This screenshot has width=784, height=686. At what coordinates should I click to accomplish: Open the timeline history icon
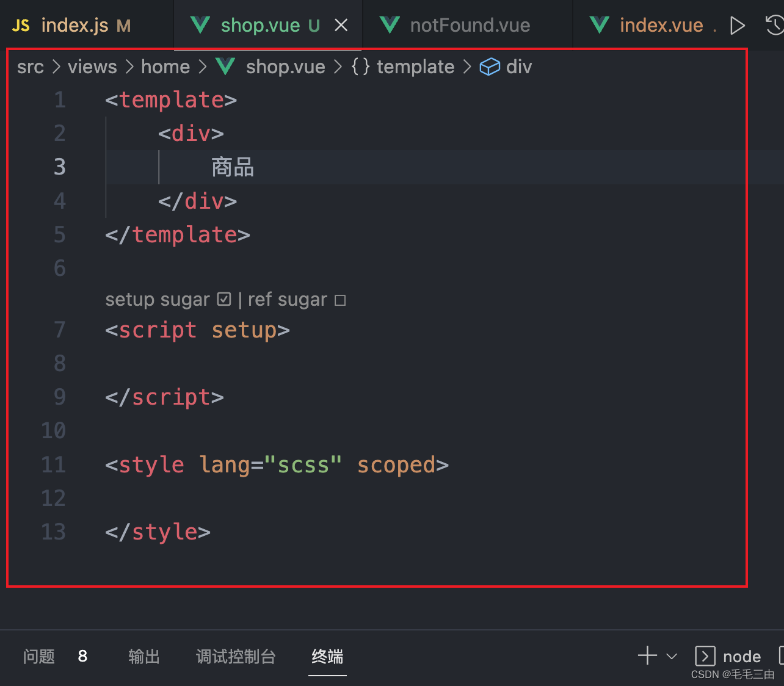tap(775, 25)
